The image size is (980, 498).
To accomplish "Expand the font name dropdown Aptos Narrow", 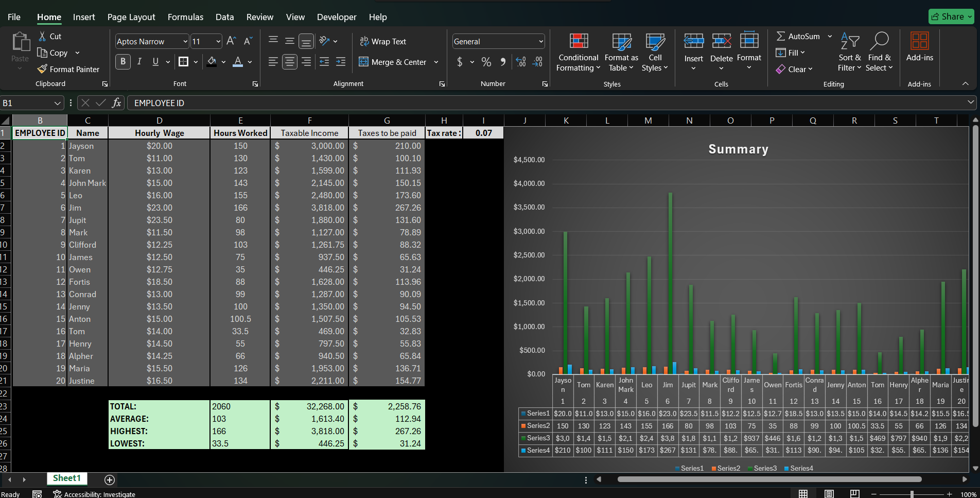I will click(185, 41).
